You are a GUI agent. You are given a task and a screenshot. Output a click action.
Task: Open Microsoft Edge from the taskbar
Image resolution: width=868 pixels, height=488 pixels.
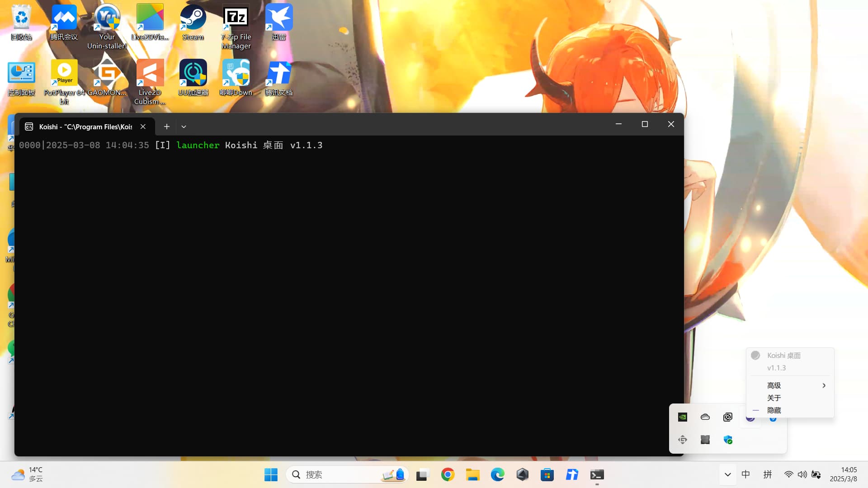(497, 474)
